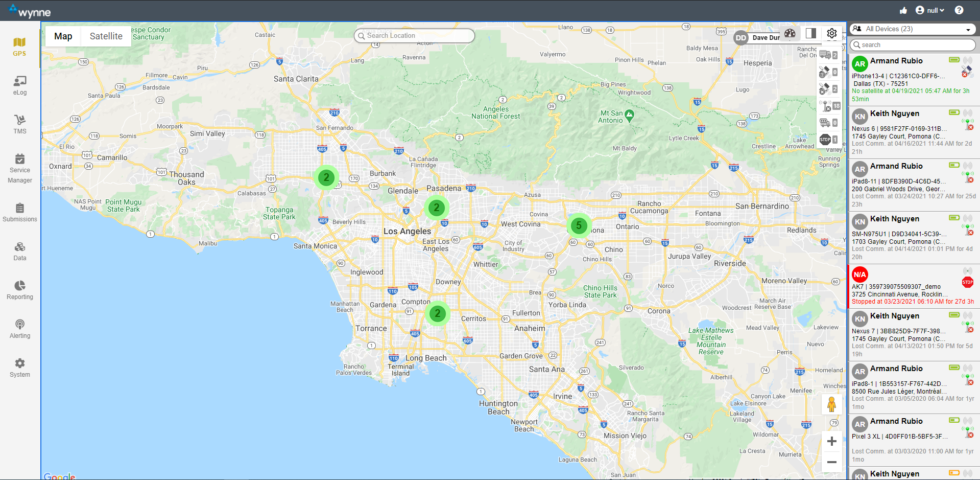Open the GPS section in the sidebar

[19, 46]
